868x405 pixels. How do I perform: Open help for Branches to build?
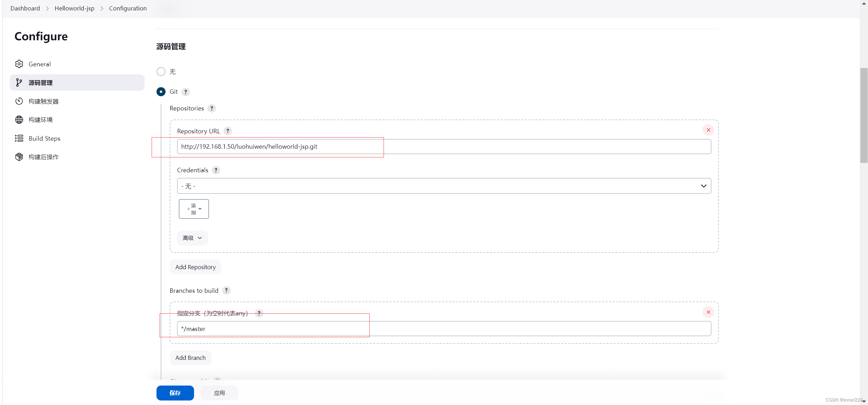[x=226, y=290]
